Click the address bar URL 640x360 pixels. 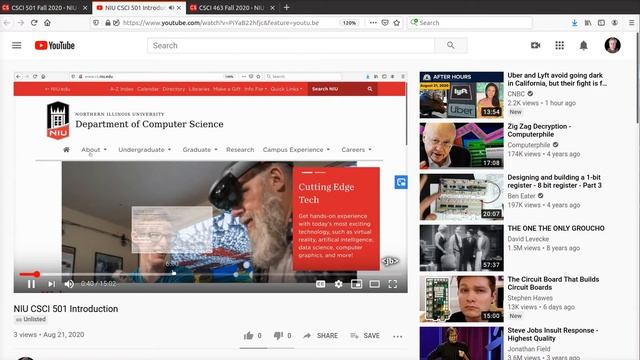[x=220, y=23]
